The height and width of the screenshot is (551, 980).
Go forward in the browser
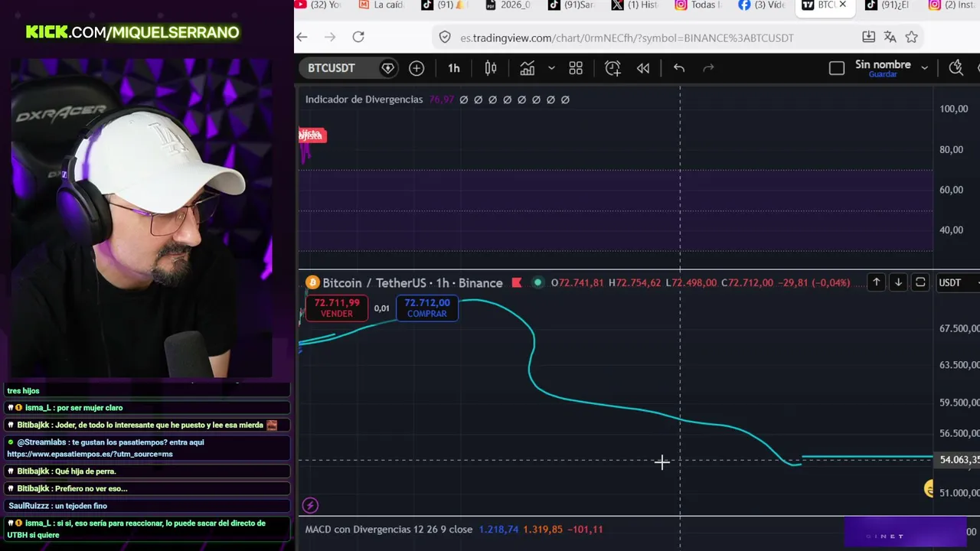pos(330,37)
